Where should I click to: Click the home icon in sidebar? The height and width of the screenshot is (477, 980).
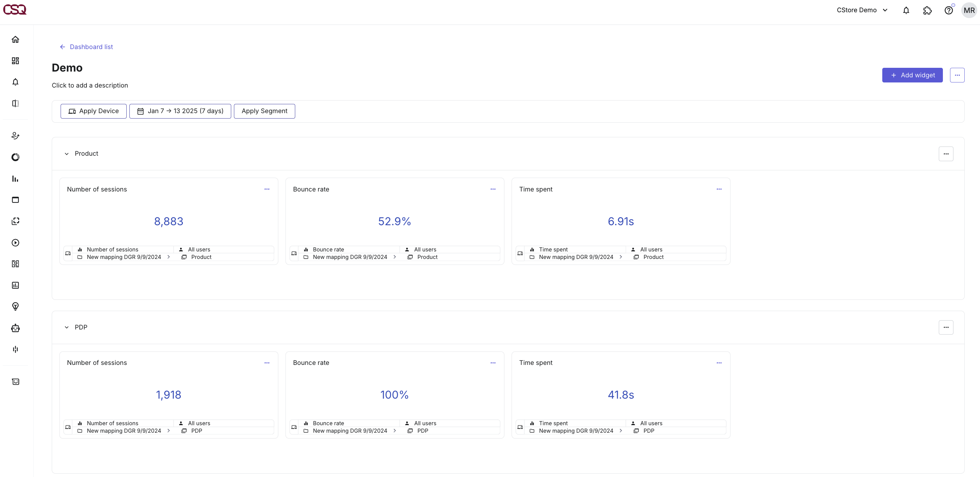point(15,40)
